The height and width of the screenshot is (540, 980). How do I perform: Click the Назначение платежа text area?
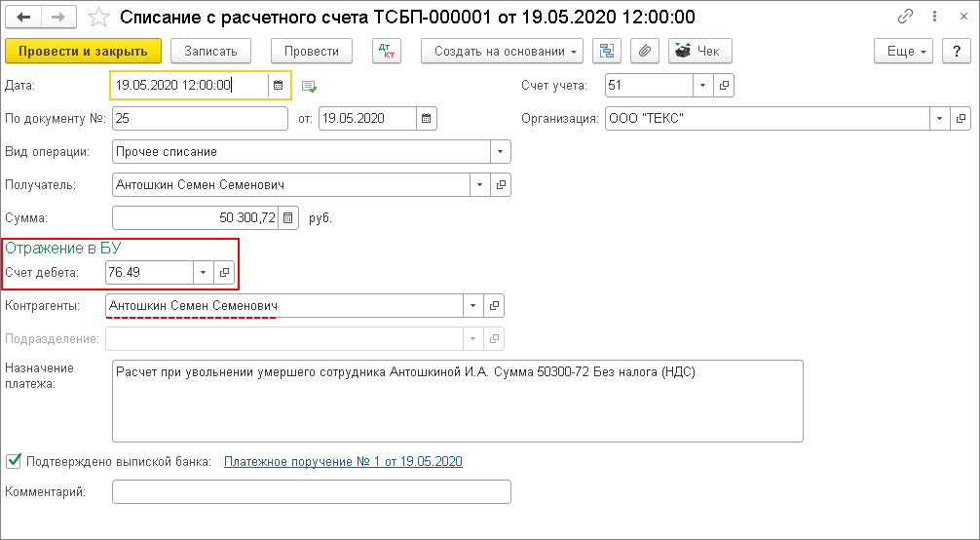point(458,401)
